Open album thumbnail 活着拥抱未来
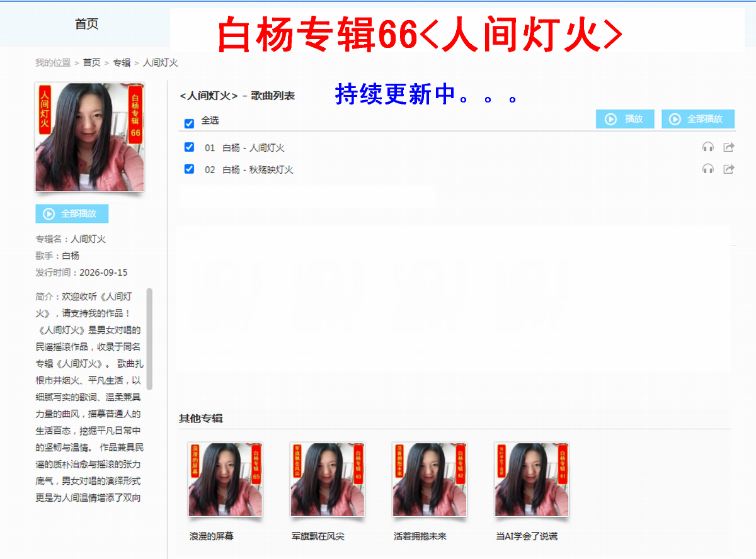Screen dimensions: 756x559 [x=430, y=480]
